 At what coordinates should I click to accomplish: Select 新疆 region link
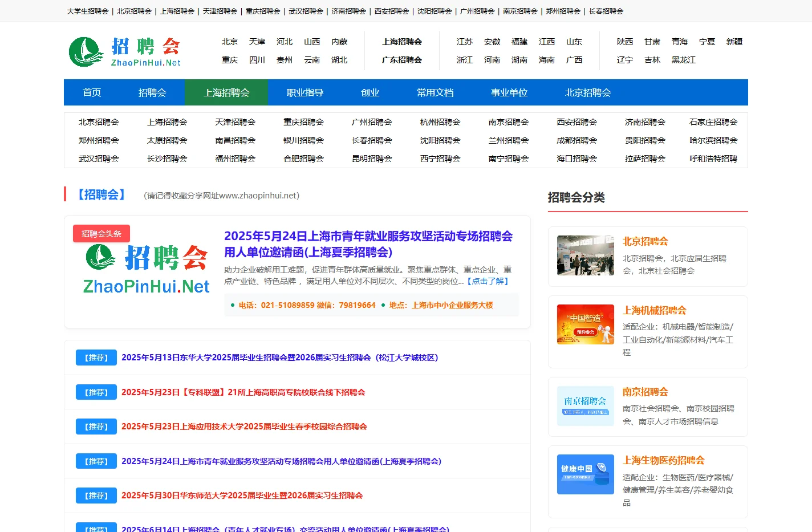[x=734, y=42]
